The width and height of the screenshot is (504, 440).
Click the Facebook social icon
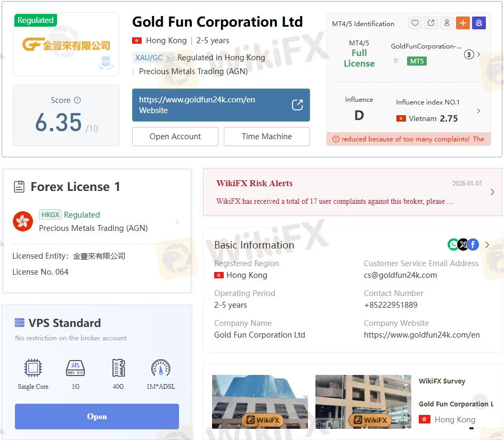(473, 245)
